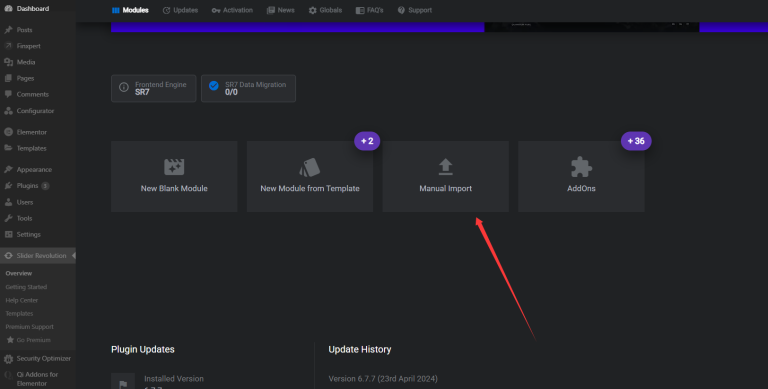Image resolution: width=768 pixels, height=389 pixels.
Task: Click the Posts pushpin icon
Action: coord(8,30)
